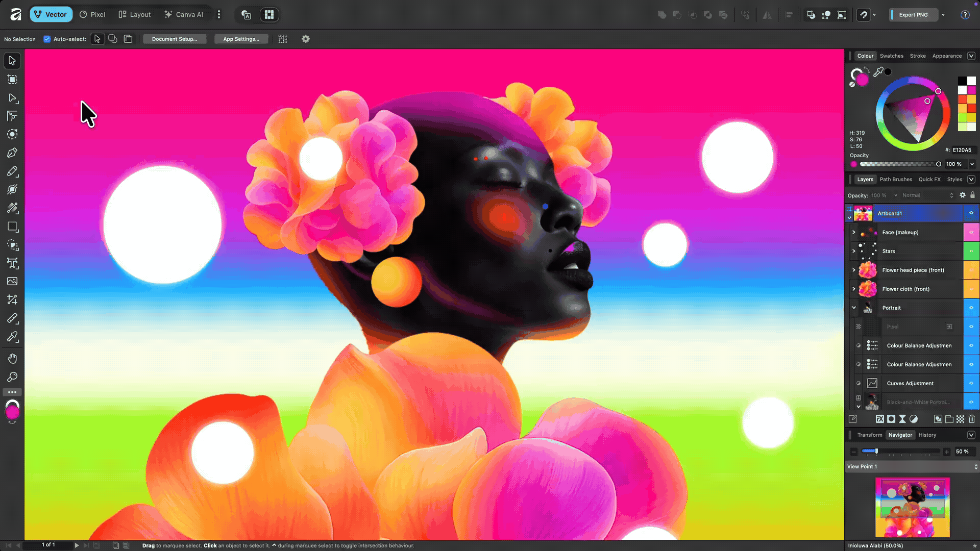This screenshot has width=980, height=551.
Task: Collapse the Portrait layer group
Action: pyautogui.click(x=854, y=308)
